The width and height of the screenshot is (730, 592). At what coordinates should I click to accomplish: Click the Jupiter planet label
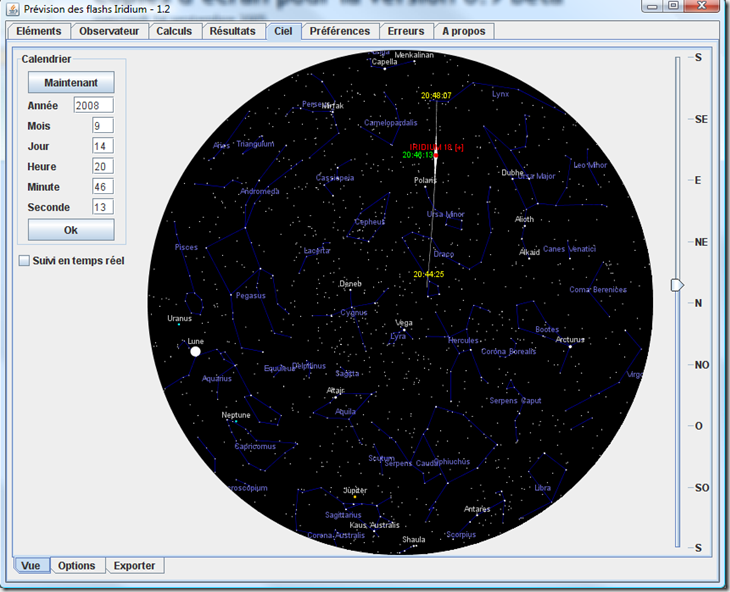[x=355, y=490]
